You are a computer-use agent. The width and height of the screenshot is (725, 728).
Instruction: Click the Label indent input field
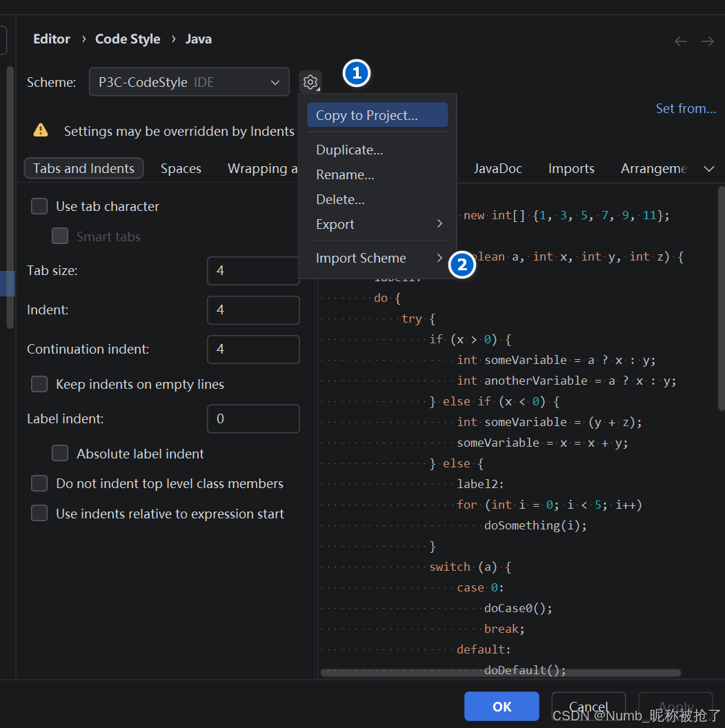pyautogui.click(x=253, y=418)
